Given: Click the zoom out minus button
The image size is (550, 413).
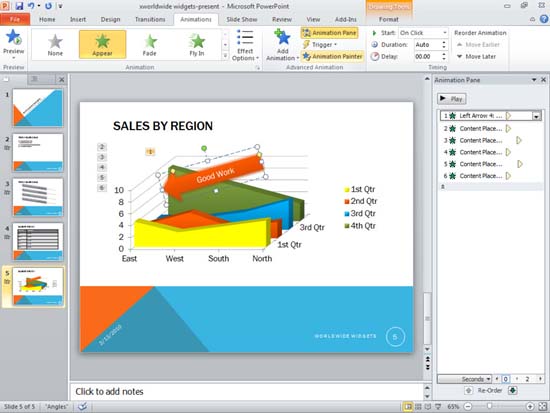Looking at the screenshot, I should pos(468,407).
